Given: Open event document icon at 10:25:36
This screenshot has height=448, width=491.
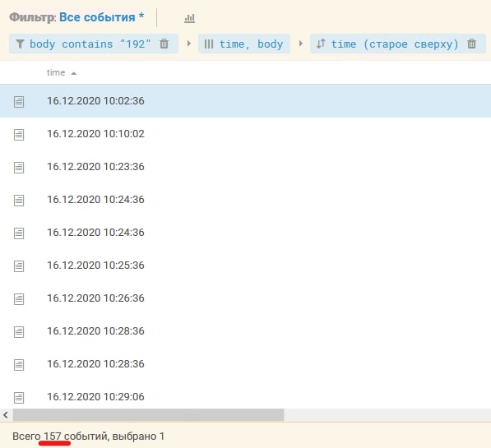Looking at the screenshot, I should (19, 266).
